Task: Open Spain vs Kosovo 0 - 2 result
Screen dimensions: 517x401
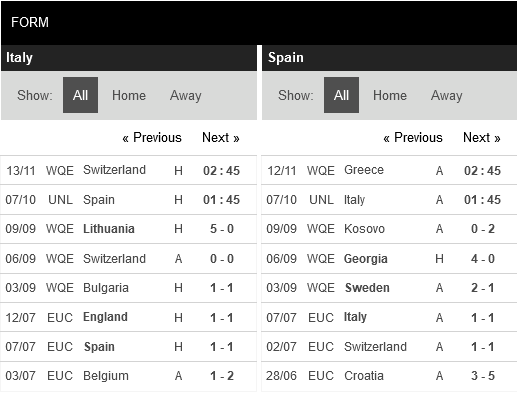Action: [389, 229]
